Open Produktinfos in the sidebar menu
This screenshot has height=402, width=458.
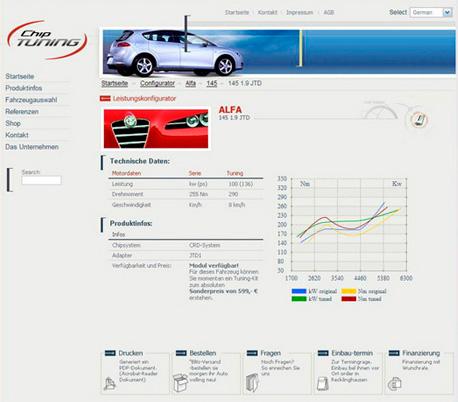[x=24, y=88]
